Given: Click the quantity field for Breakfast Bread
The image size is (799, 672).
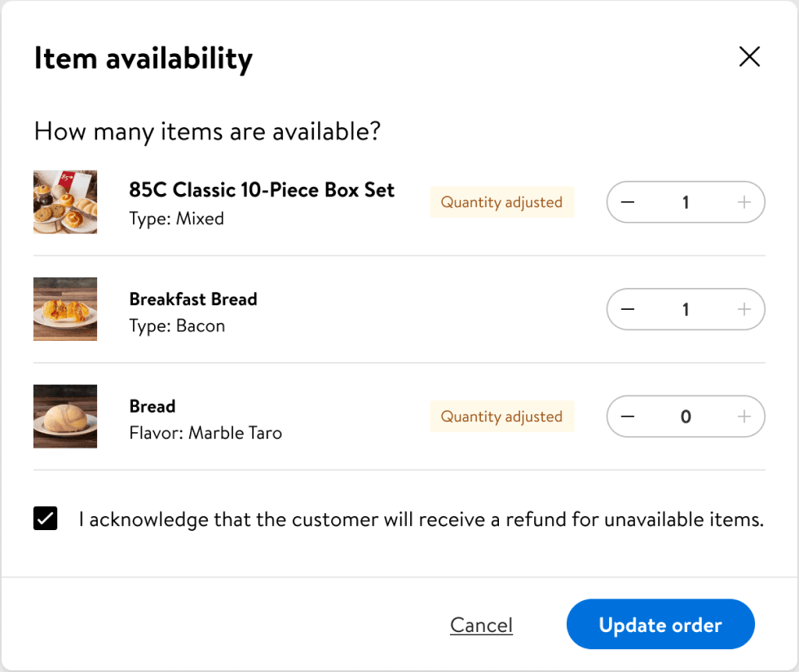Looking at the screenshot, I should coord(686,309).
